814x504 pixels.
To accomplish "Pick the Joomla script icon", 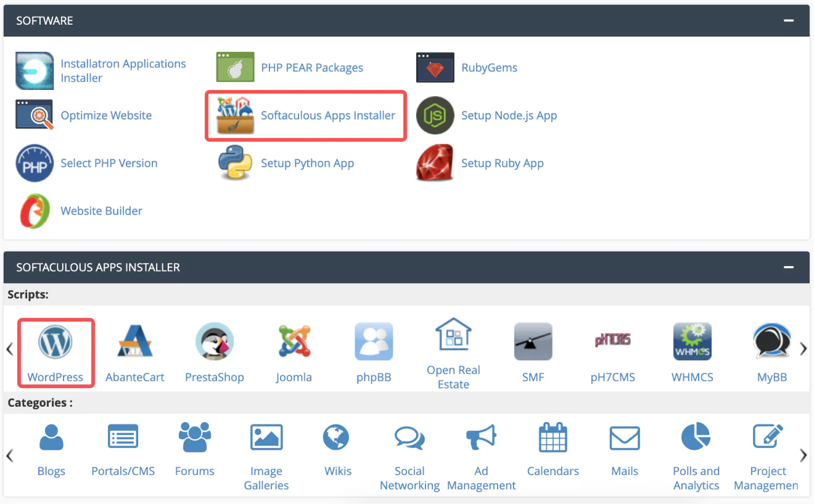I will point(294,342).
